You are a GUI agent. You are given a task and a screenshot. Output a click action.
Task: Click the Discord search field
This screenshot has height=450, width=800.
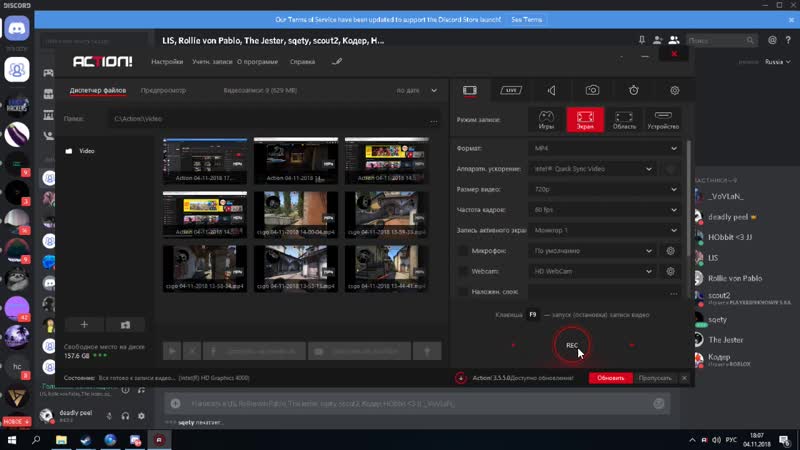coord(721,40)
